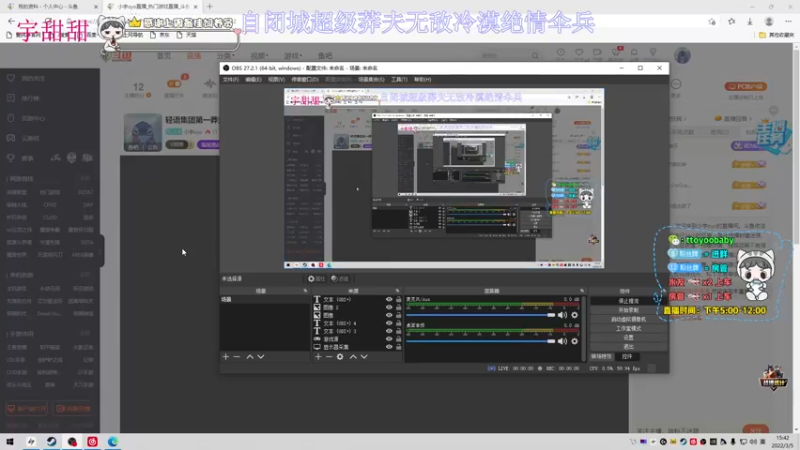This screenshot has width=800, height=450.
Task: Open the Windows Start button
Action: pos(10,441)
